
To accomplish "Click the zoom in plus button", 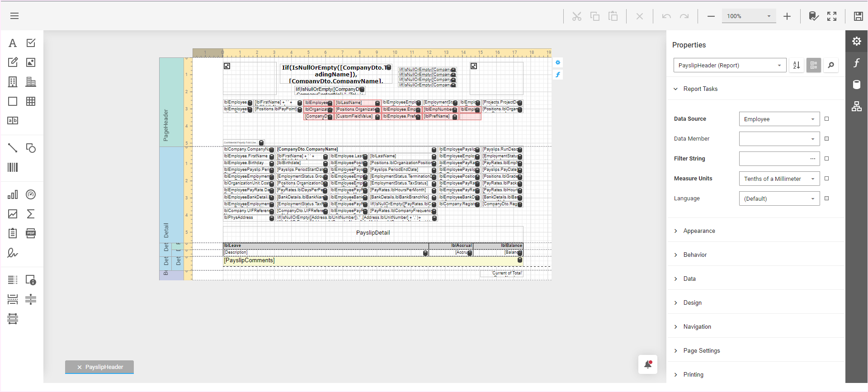I will pos(787,16).
